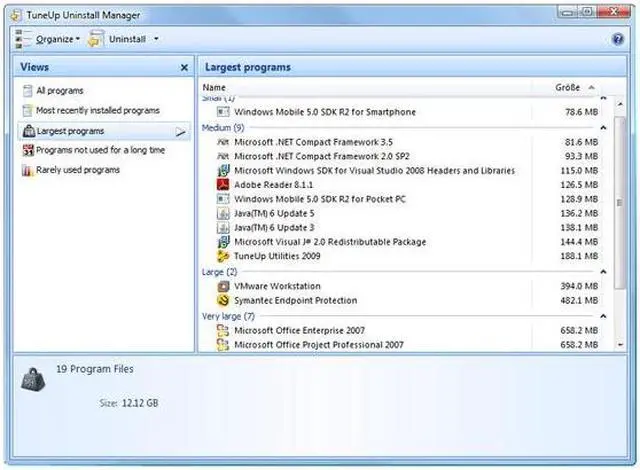Collapse the Medium (9) group
This screenshot has height=470, width=640.
coord(603,128)
